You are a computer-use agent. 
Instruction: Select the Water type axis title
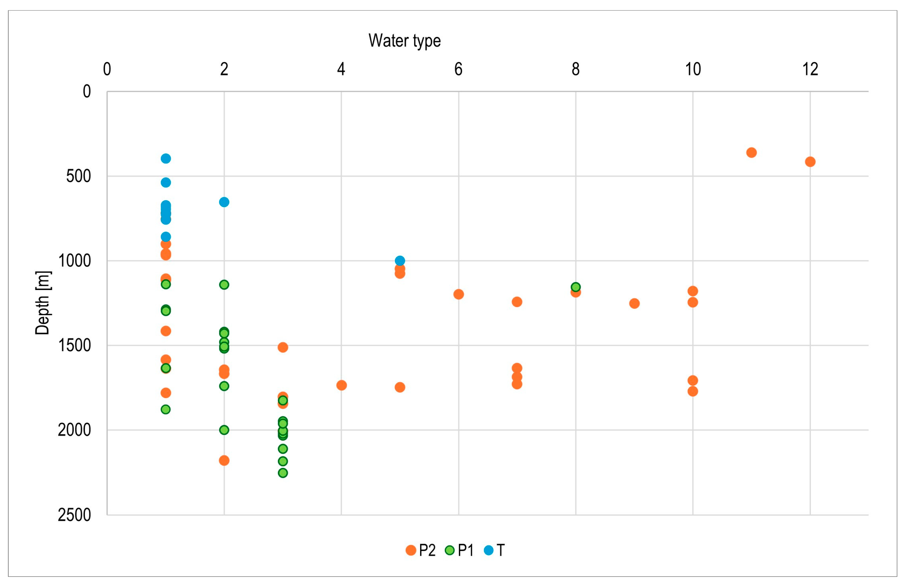point(404,41)
